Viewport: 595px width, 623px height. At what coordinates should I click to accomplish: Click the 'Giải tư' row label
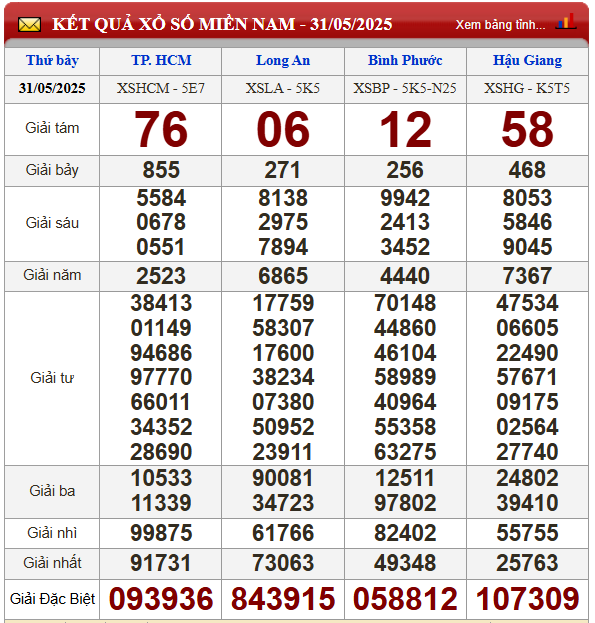(52, 378)
